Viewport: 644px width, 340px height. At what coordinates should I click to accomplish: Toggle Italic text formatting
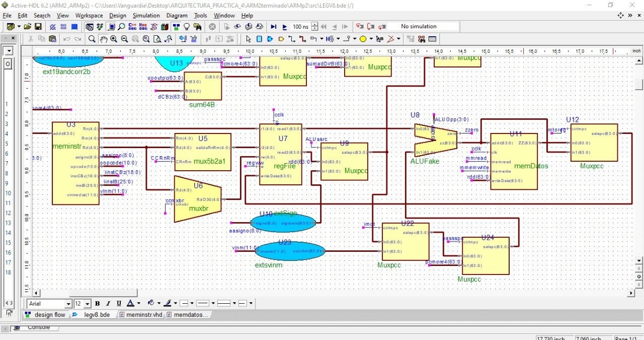click(108, 304)
